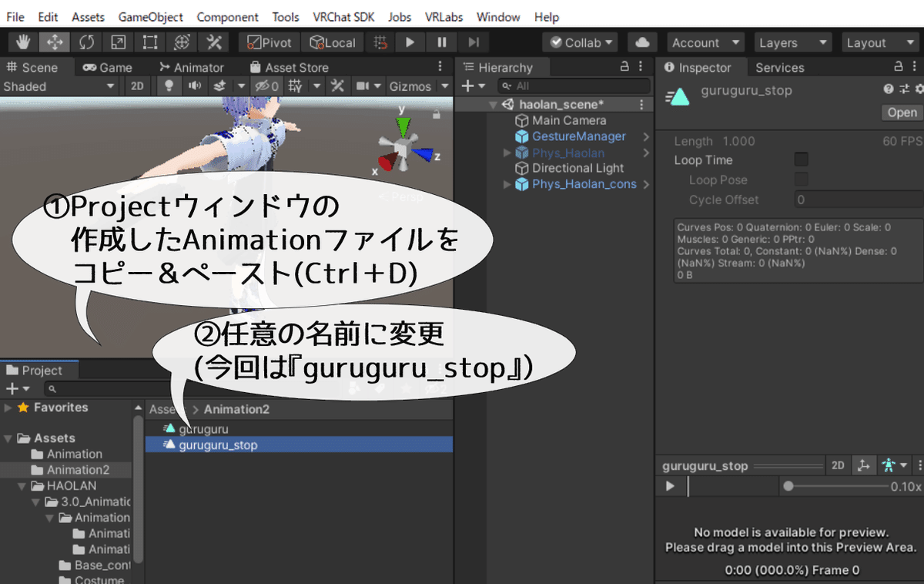Open the cloud services icon
The height and width of the screenshot is (584, 924).
point(643,42)
